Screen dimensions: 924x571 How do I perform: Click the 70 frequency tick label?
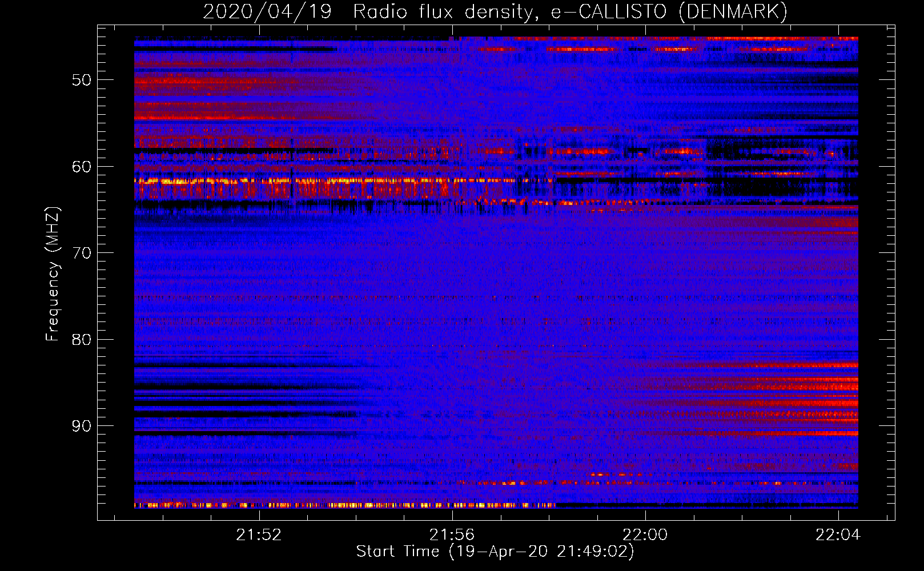[x=81, y=253]
